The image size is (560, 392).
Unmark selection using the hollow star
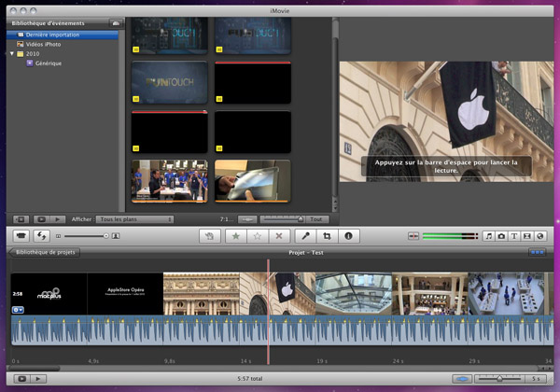click(258, 236)
